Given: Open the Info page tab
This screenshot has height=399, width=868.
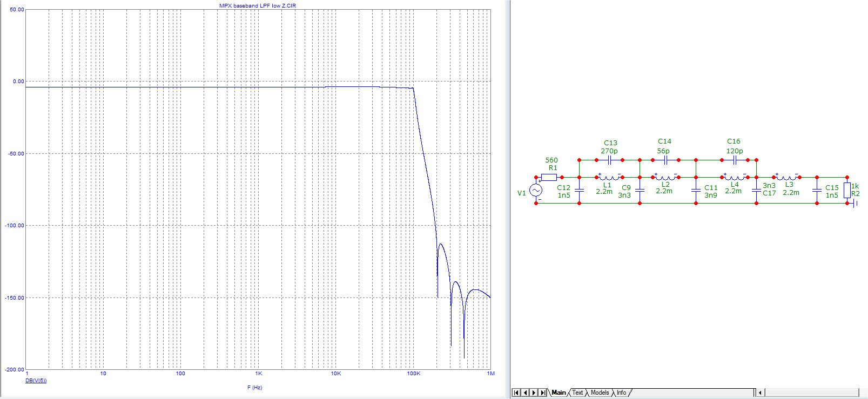Looking at the screenshot, I should click(x=621, y=393).
